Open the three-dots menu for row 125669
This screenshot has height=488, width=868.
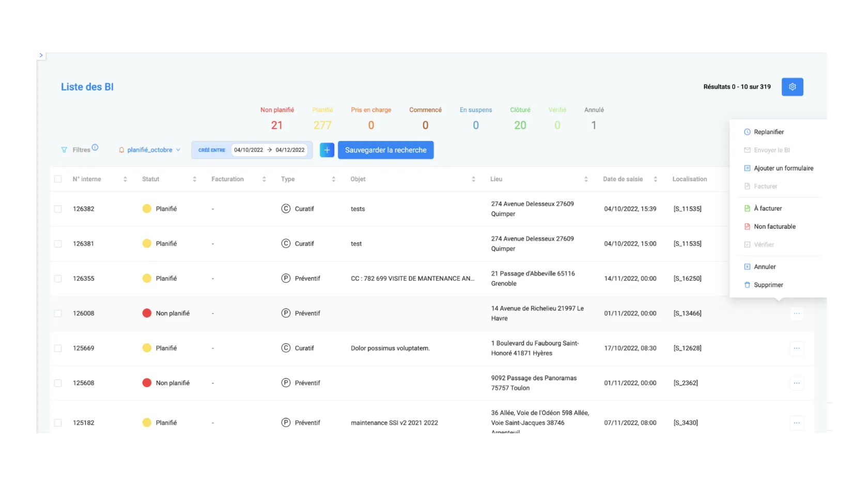(797, 348)
